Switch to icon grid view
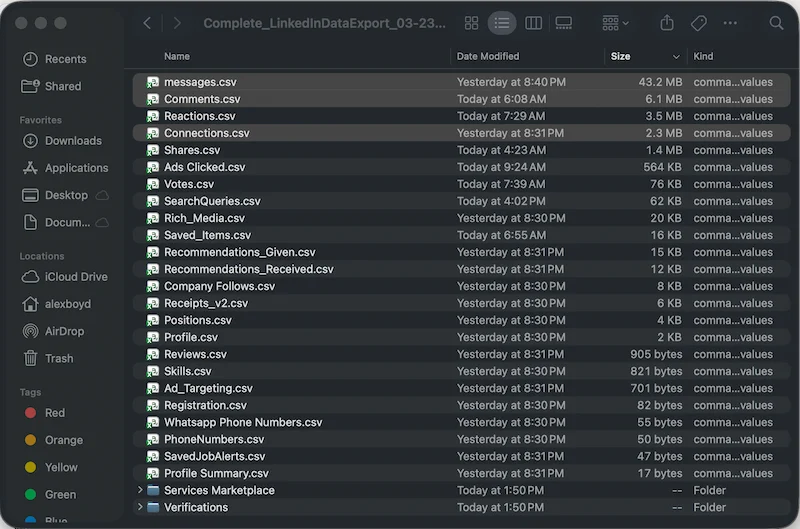 tap(471, 23)
